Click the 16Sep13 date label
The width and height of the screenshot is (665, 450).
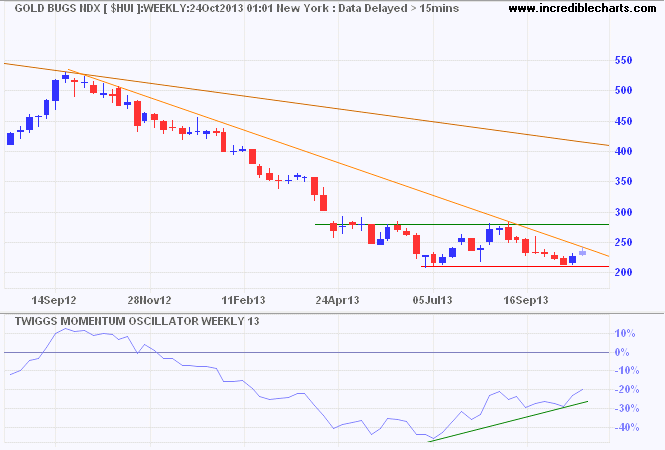(x=526, y=300)
